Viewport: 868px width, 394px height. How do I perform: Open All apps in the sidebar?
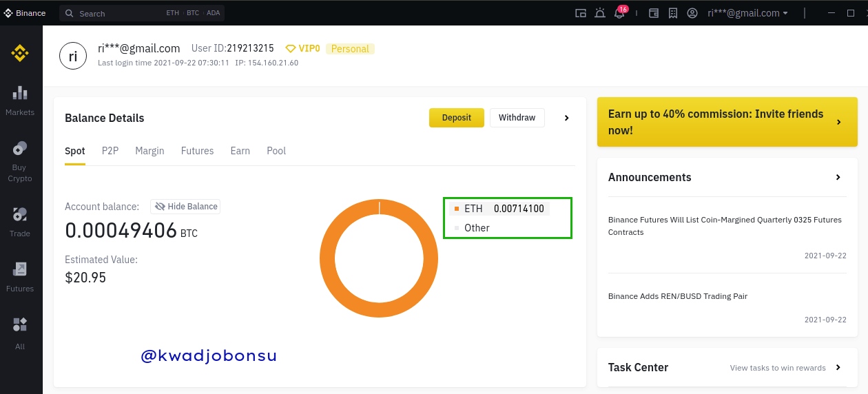tap(20, 333)
